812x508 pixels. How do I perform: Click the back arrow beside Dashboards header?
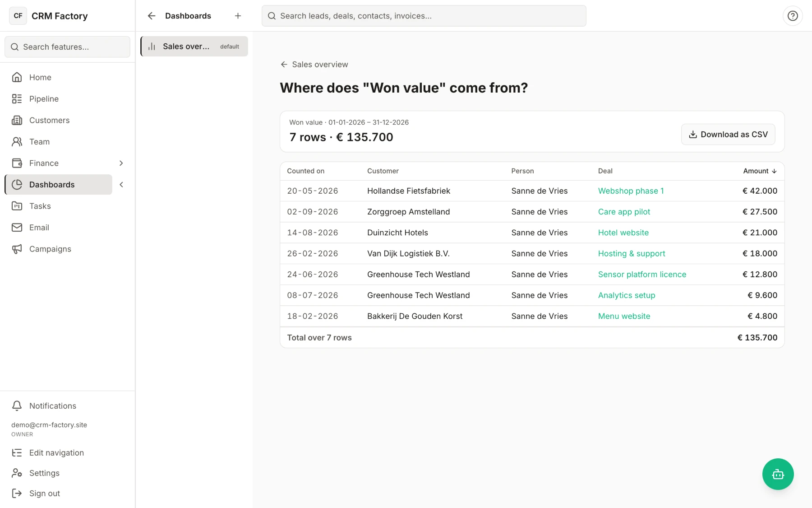click(152, 16)
